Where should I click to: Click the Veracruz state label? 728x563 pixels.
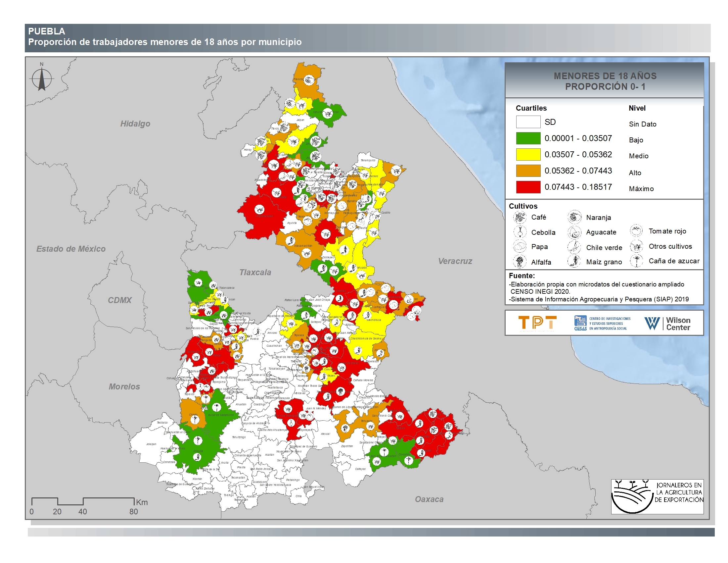(x=455, y=261)
